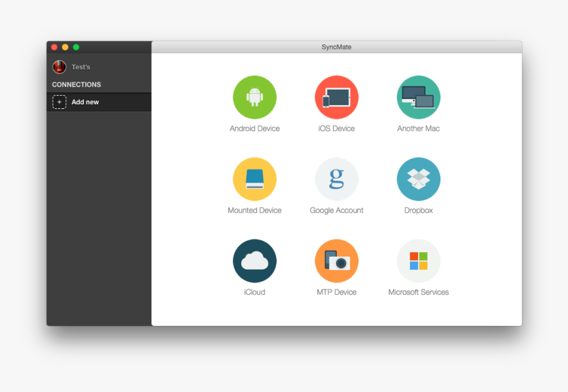568x392 pixels.
Task: Open the Test's profile avatar
Action: coord(59,67)
